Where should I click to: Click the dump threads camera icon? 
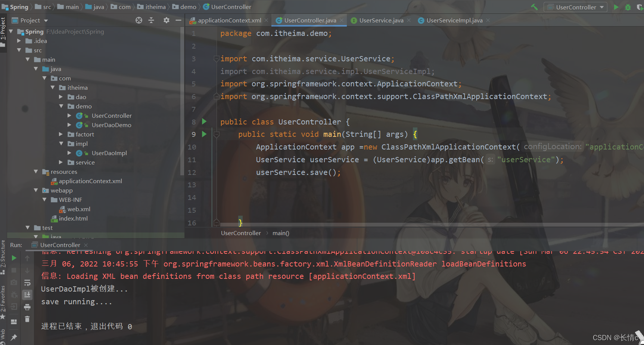coord(14,282)
